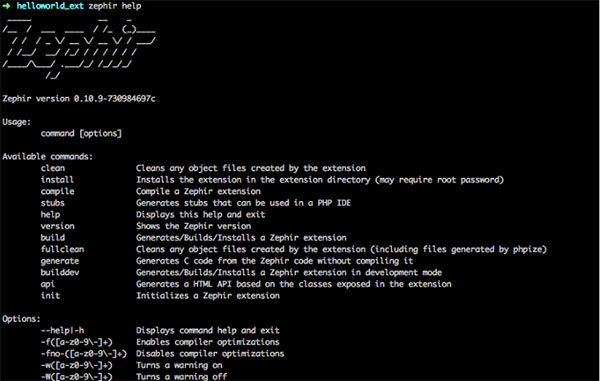This screenshot has width=600, height=381.
Task: Click the 'api' command name
Action: (x=48, y=285)
